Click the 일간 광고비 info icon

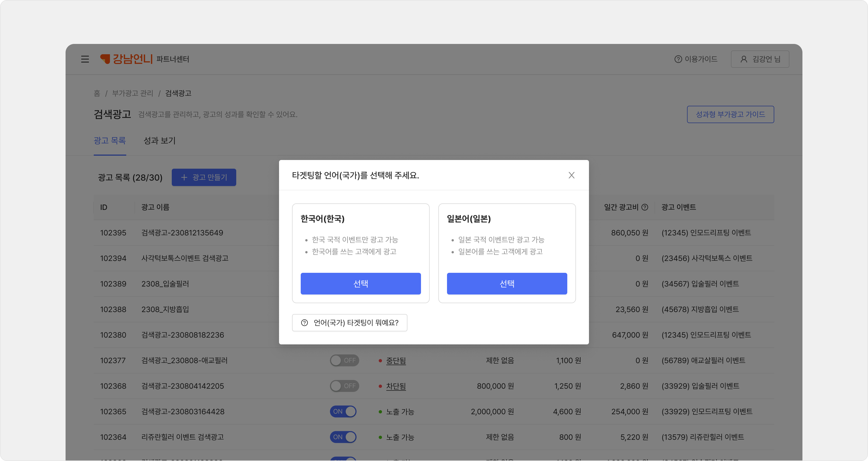pos(644,207)
